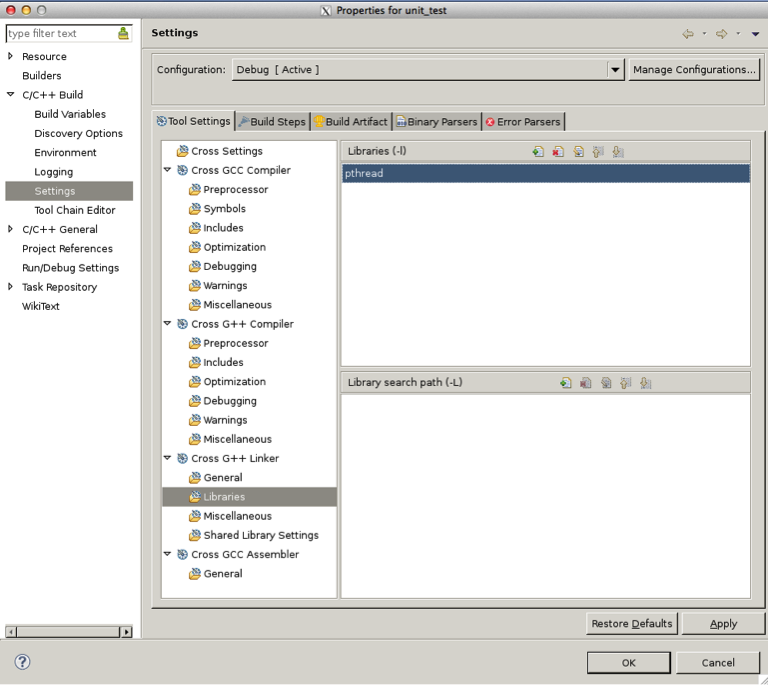Add a path in Library search path (-L) toolbar
This screenshot has width=769, height=685.
click(565, 383)
